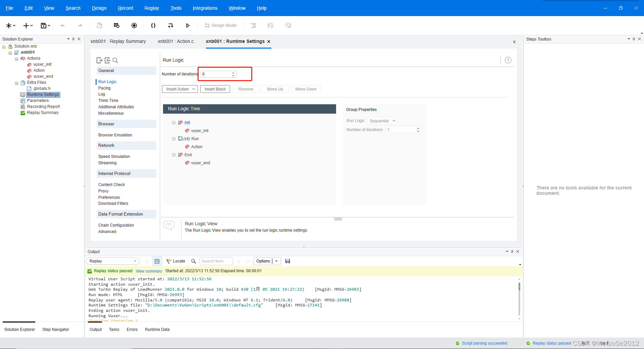Image resolution: width=644 pixels, height=349 pixels.
Task: Open Browser Emulation settings
Action: pos(115,135)
